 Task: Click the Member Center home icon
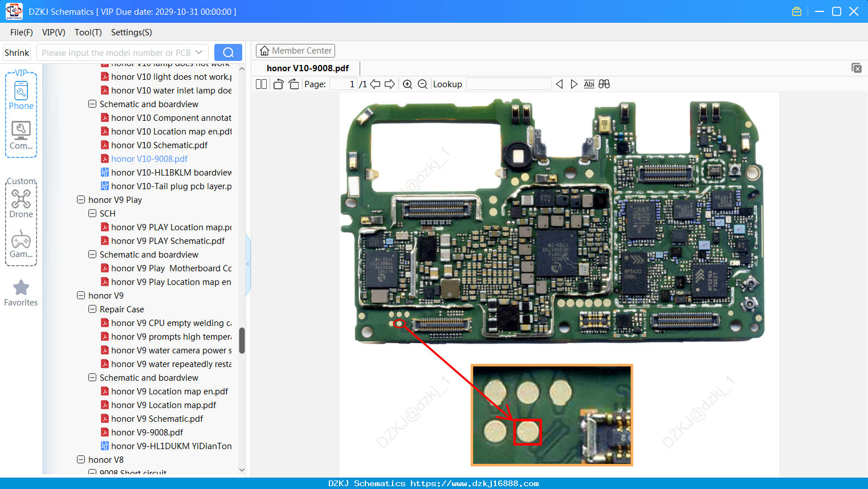click(264, 51)
